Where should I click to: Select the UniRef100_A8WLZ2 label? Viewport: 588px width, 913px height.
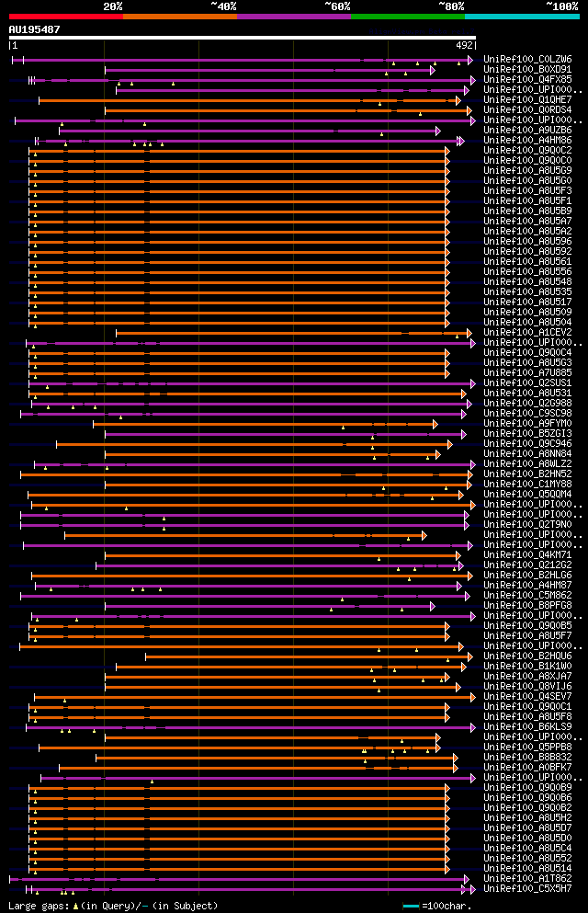pyautogui.click(x=527, y=464)
